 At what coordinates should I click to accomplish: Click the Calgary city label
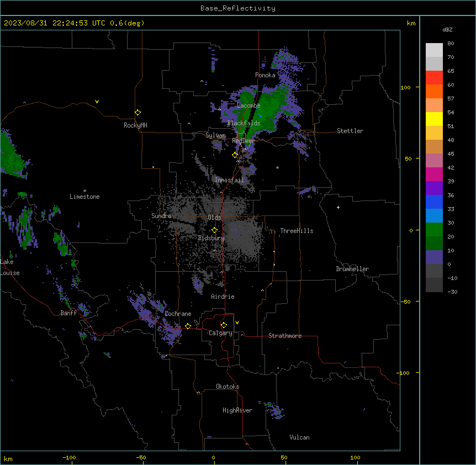221,333
